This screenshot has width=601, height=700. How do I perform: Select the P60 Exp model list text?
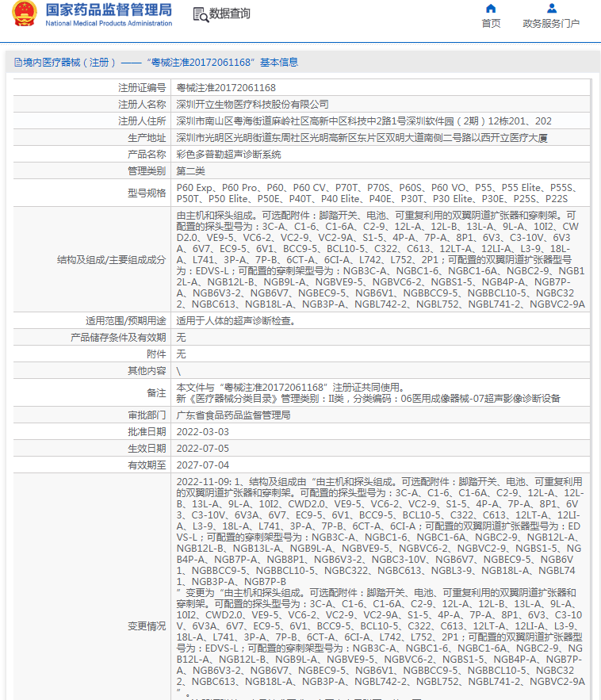pyautogui.click(x=377, y=193)
